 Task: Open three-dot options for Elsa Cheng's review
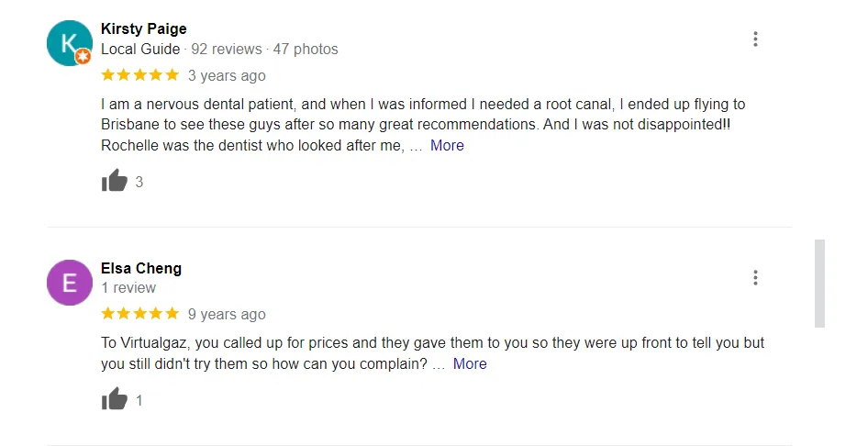(755, 278)
